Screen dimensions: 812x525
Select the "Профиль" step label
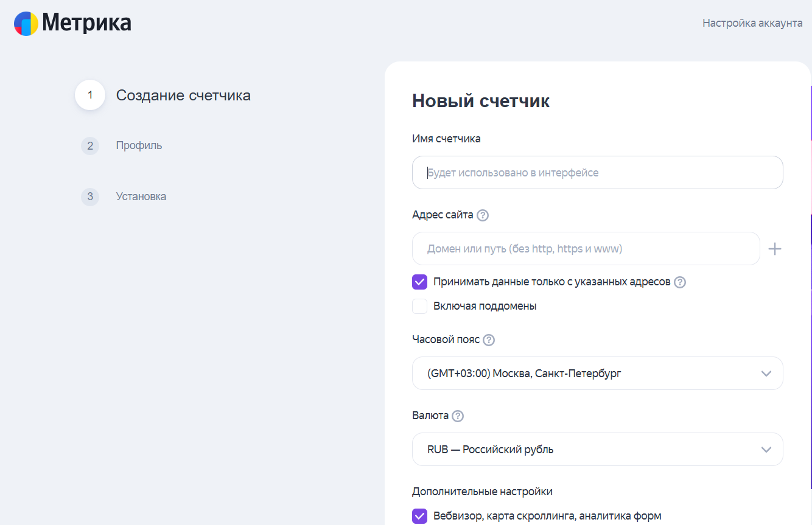(139, 146)
